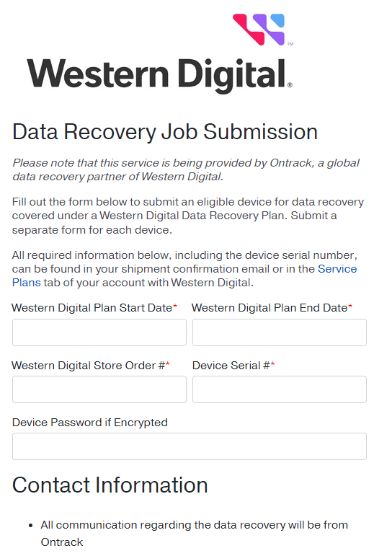
Task: Focus the Western Digital Plan End Date field
Action: 280,332
